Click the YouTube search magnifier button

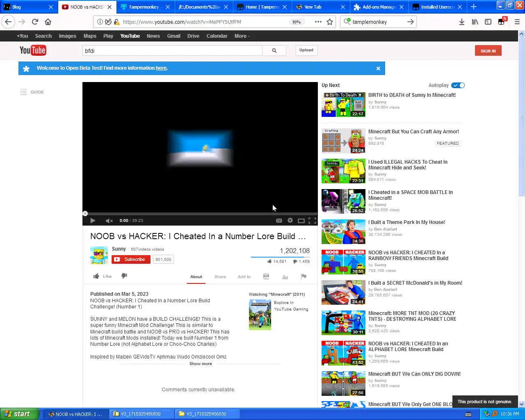274,51
